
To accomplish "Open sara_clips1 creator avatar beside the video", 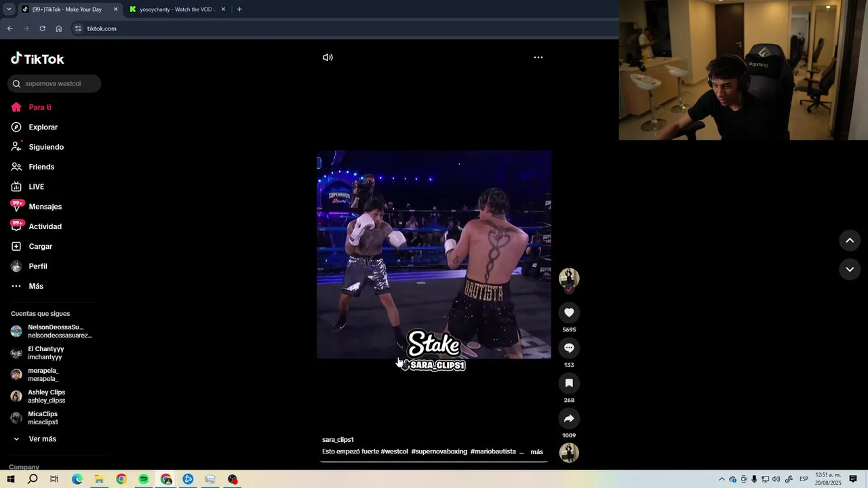I will coord(569,278).
